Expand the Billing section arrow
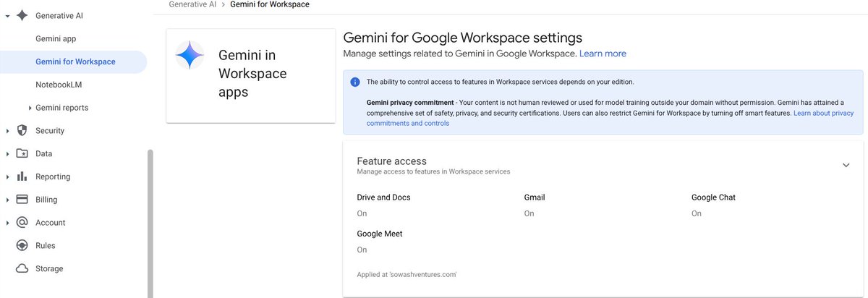 7,200
